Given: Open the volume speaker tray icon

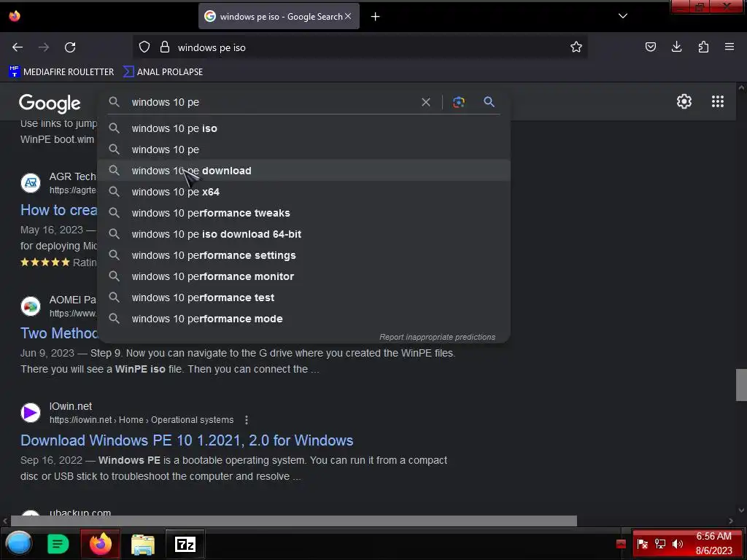Looking at the screenshot, I should [678, 544].
